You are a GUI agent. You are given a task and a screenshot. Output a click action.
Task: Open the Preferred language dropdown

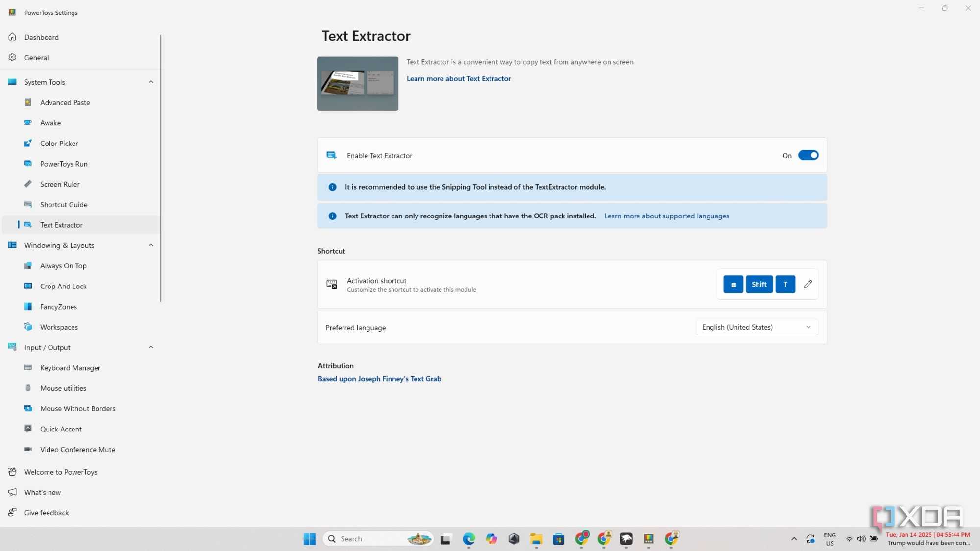click(757, 327)
